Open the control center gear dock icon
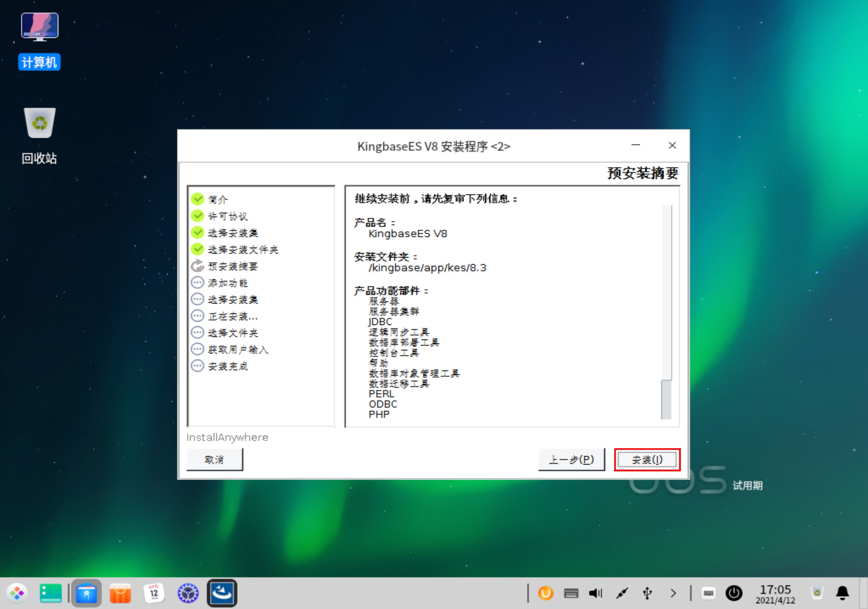Viewport: 868px width, 609px height. click(x=188, y=593)
